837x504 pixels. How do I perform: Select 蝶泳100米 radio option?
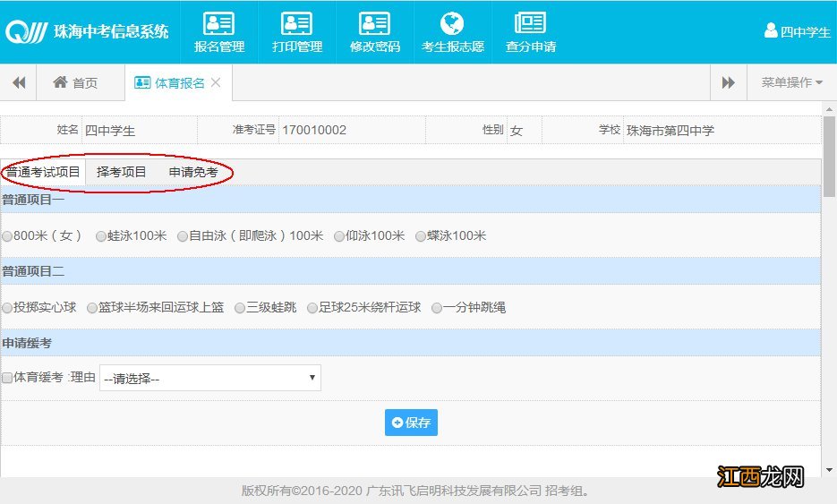[x=421, y=236]
